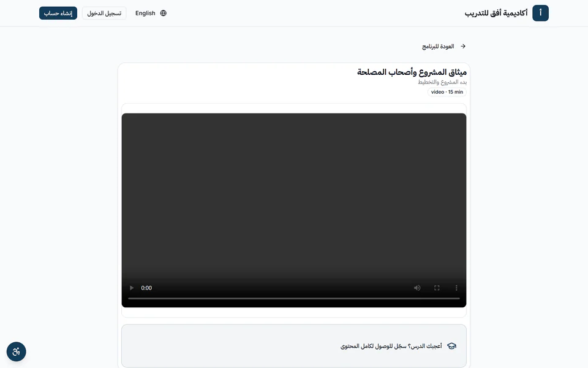Click the graduation cap icon
The height and width of the screenshot is (368, 588).
click(x=452, y=346)
